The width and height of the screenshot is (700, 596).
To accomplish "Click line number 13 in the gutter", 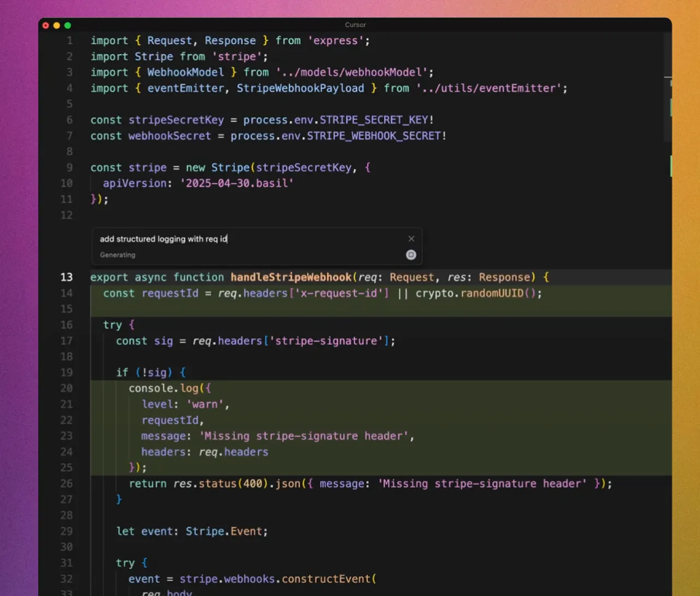I will [x=66, y=277].
